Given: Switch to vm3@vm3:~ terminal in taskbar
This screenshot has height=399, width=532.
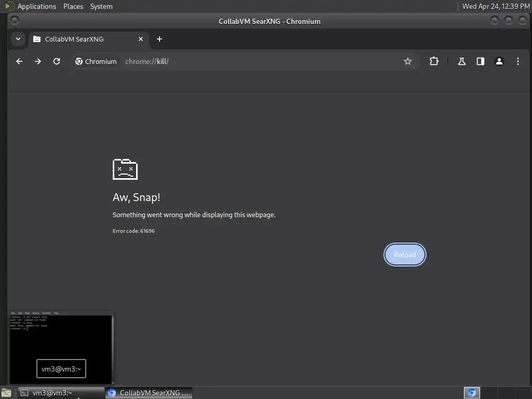Looking at the screenshot, I should point(61,393).
